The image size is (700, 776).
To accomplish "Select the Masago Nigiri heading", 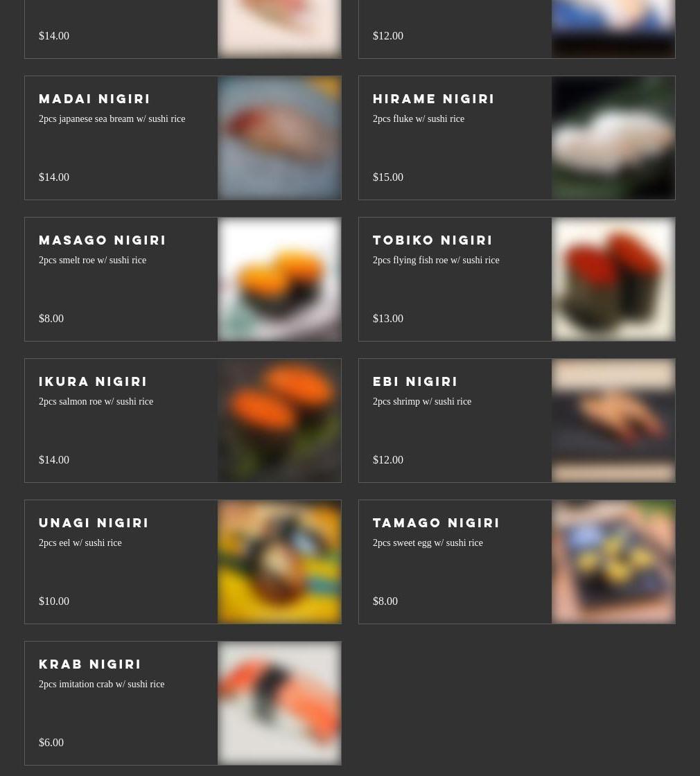I will (x=102, y=240).
